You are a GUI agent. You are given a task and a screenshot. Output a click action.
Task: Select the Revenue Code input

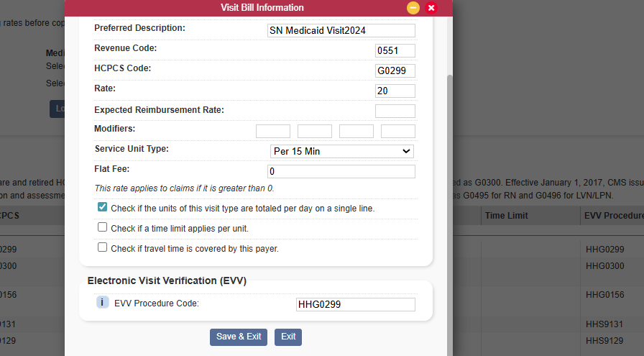(x=395, y=50)
